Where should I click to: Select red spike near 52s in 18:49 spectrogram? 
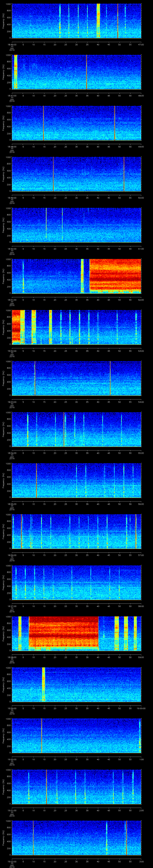pos(124,174)
